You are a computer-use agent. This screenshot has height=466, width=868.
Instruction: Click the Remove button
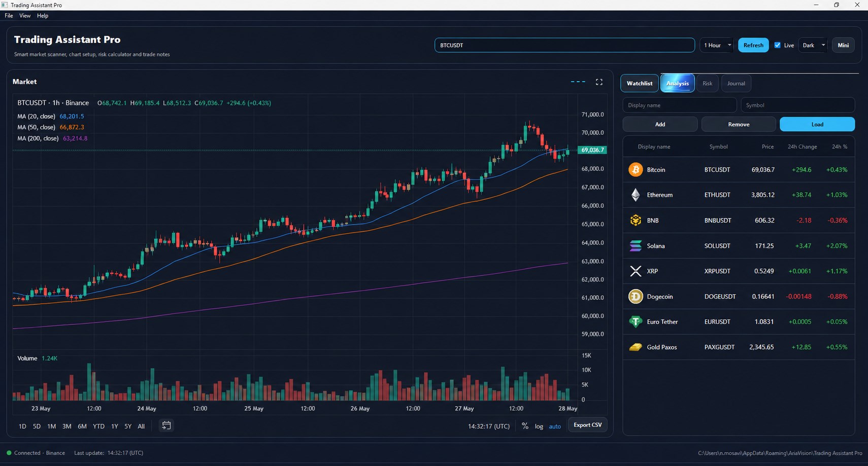[739, 124]
